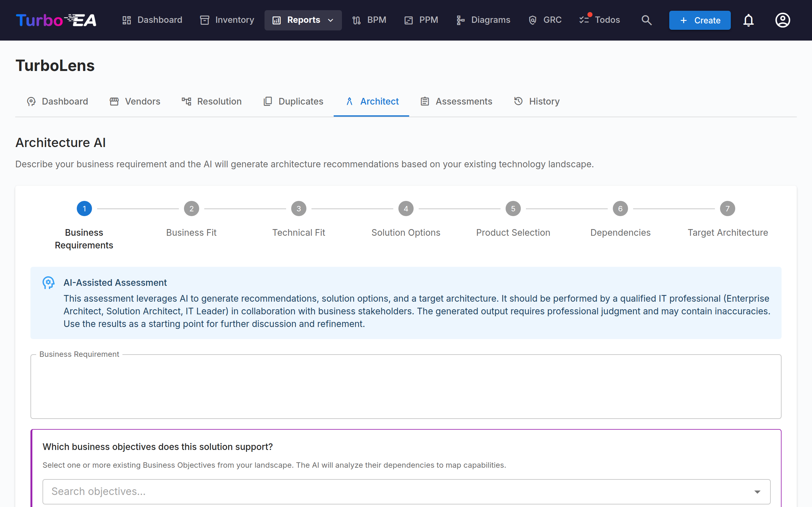The height and width of the screenshot is (507, 812).
Task: Open the user account avatar icon
Action: click(783, 20)
